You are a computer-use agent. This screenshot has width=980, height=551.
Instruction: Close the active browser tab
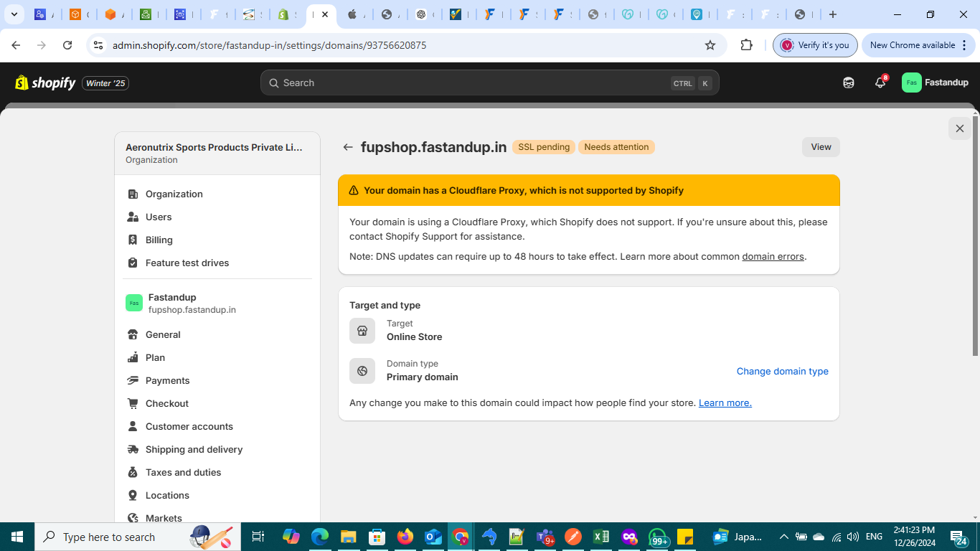click(x=325, y=14)
